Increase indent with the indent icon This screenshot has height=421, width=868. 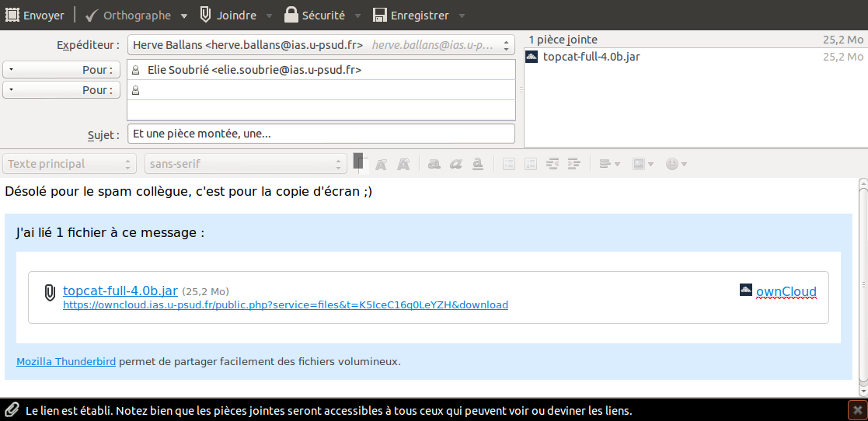[575, 164]
